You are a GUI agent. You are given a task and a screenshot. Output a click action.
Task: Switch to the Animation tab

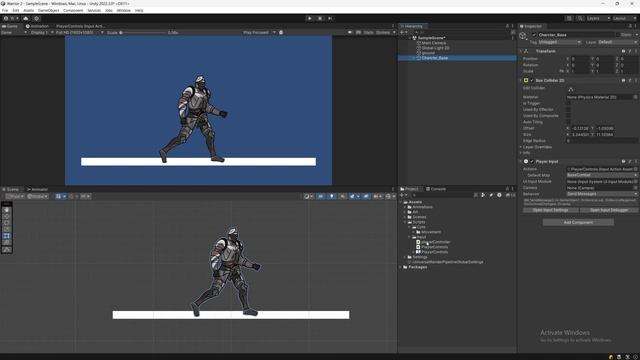[x=38, y=26]
